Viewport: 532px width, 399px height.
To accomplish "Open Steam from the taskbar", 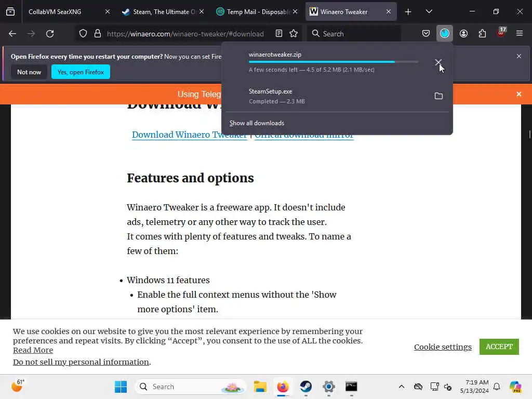I will 305,387.
